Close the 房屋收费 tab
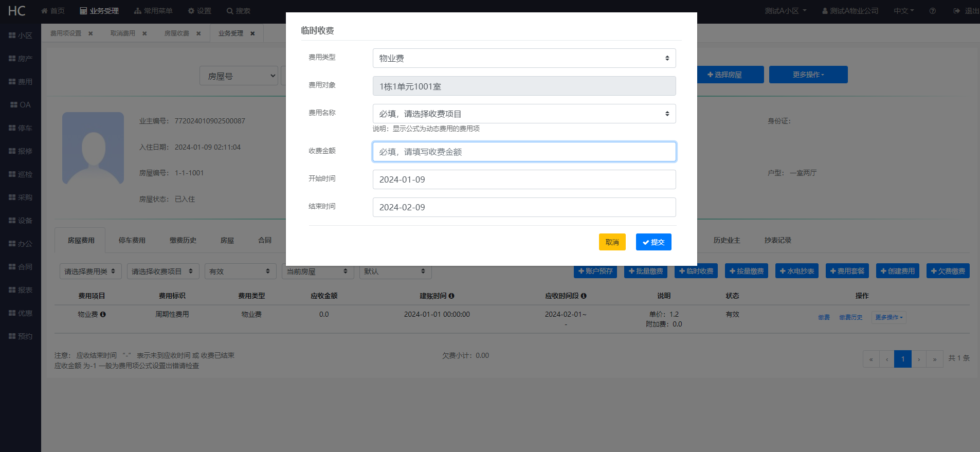 pos(198,33)
